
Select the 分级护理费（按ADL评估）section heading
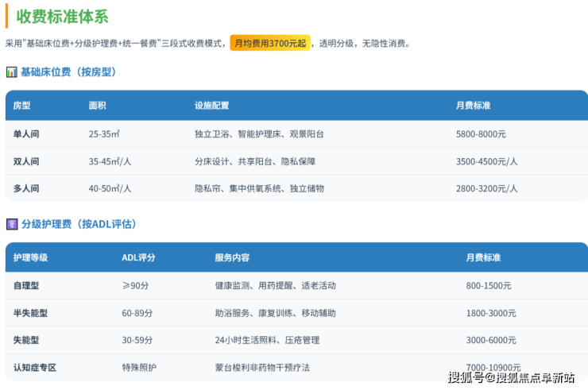(x=79, y=224)
